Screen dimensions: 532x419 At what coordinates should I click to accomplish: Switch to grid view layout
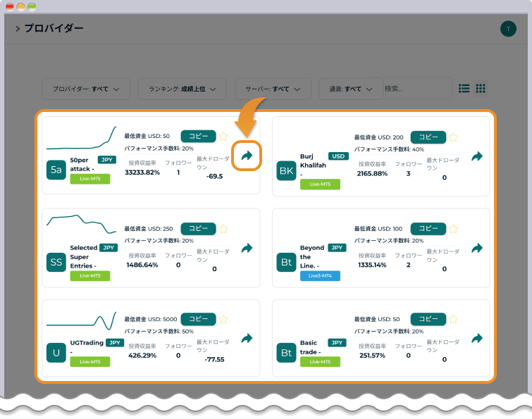click(x=481, y=89)
